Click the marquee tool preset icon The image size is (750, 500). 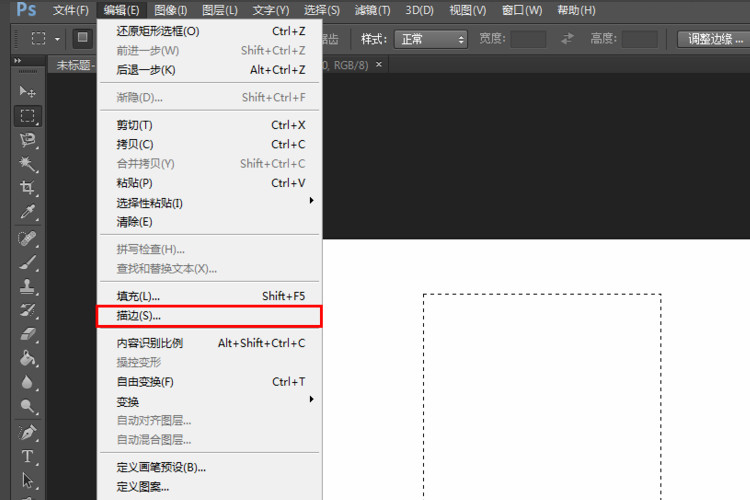(x=38, y=38)
